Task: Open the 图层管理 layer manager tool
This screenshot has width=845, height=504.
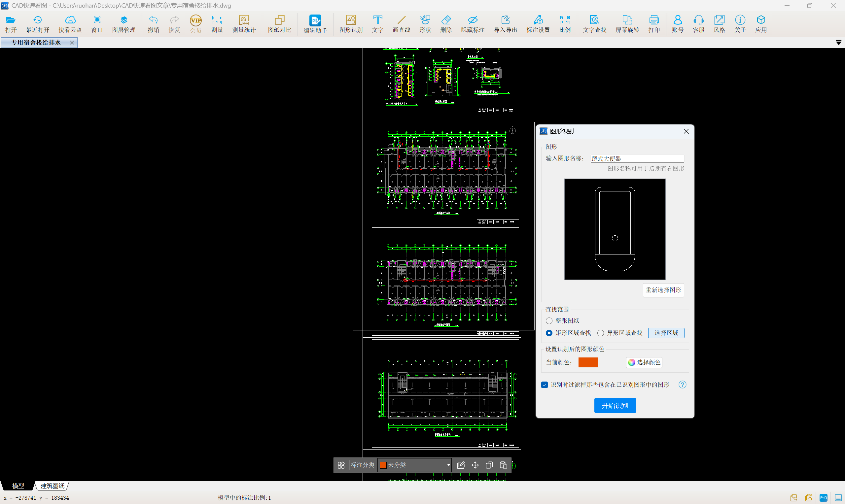Action: click(124, 24)
